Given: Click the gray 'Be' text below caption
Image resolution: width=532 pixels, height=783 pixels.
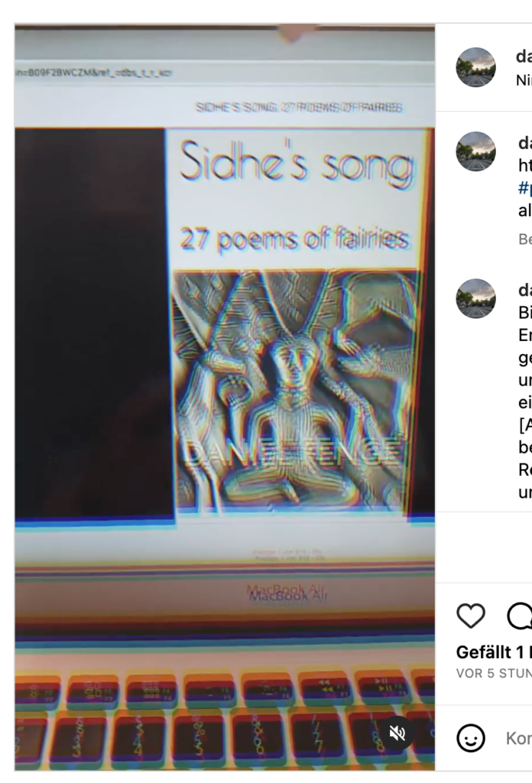Looking at the screenshot, I should pos(525,239).
